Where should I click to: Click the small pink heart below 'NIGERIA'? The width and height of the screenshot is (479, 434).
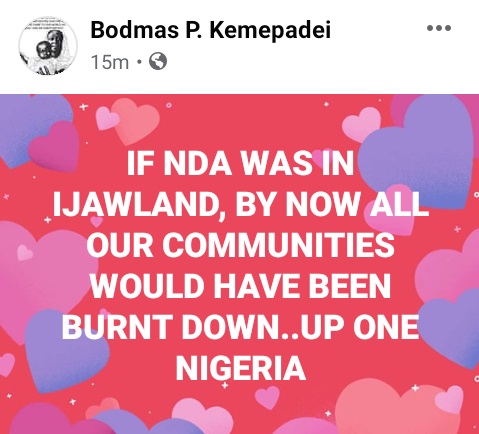tap(267, 398)
